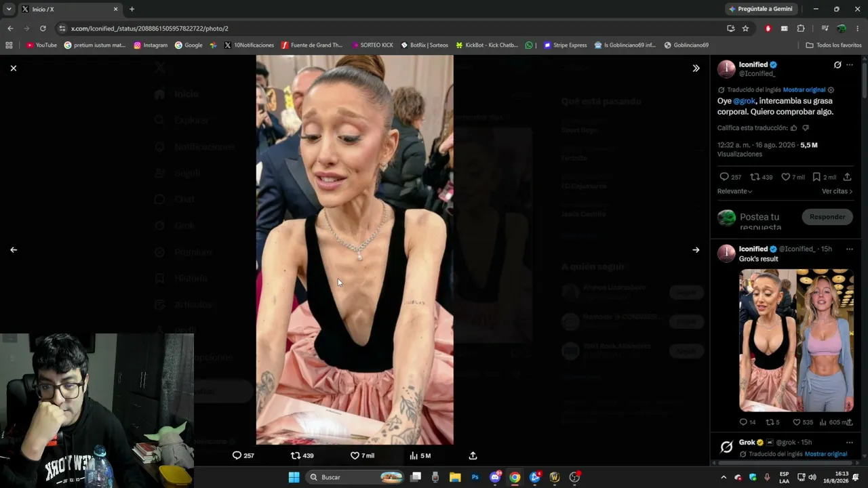
Task: Open Todos los favoritos folder
Action: point(833,45)
